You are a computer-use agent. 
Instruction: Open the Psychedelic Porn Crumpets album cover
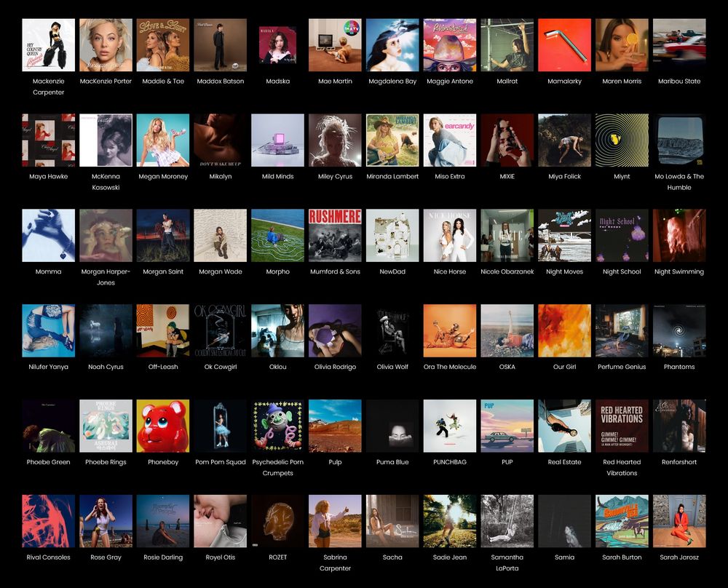(x=277, y=426)
